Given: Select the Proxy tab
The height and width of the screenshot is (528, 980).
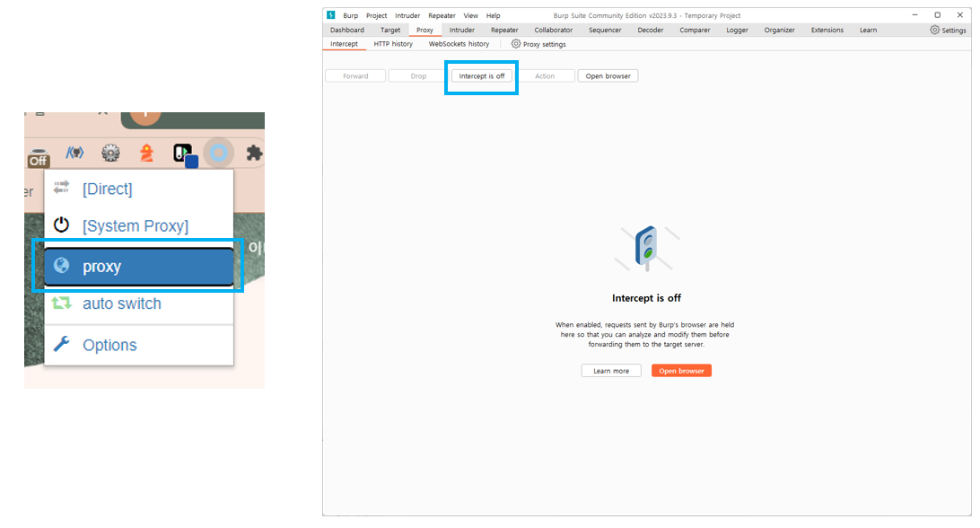Looking at the screenshot, I should point(425,30).
